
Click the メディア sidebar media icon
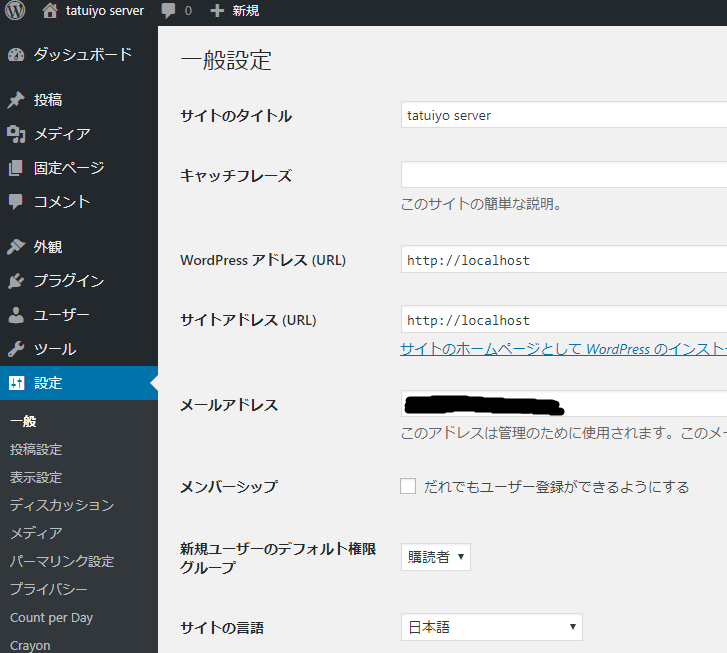coord(16,134)
